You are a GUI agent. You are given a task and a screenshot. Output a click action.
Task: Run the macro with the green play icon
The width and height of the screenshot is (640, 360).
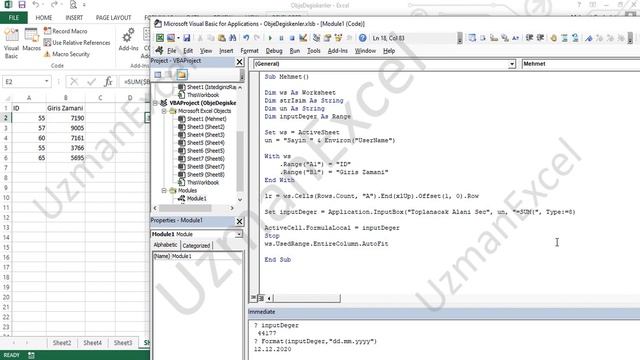270,38
